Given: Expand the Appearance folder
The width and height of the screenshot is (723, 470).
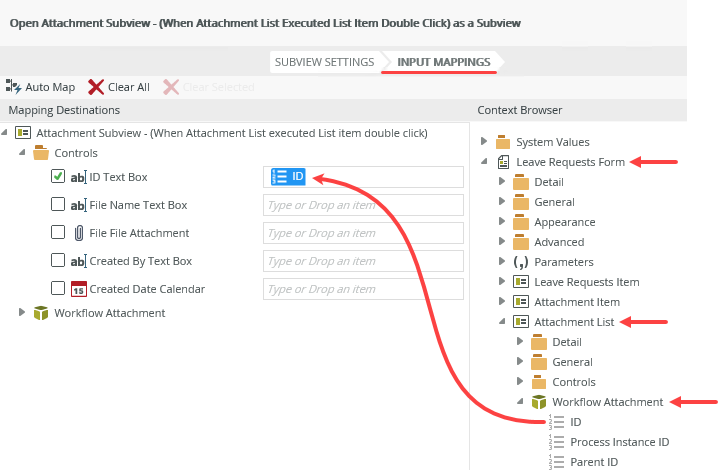Looking at the screenshot, I should (x=502, y=222).
